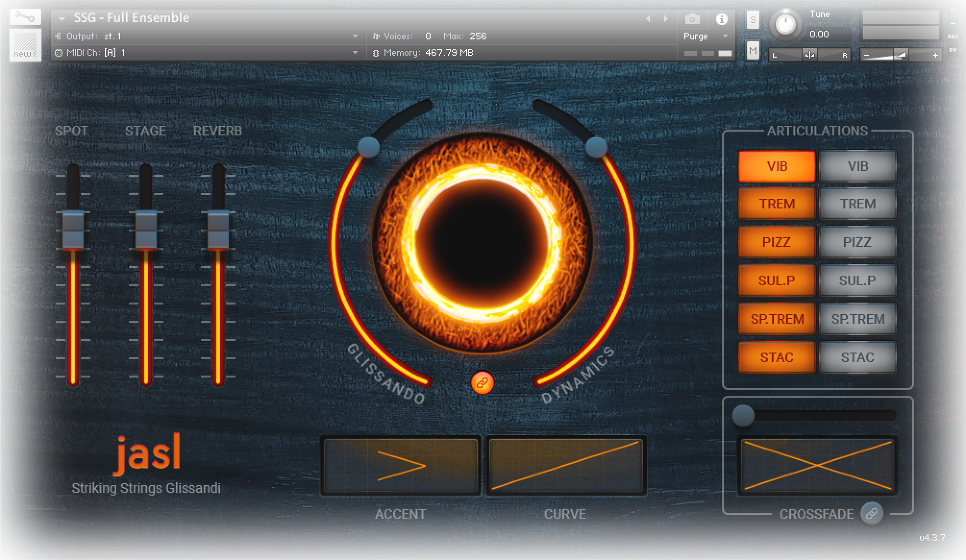
Task: Click the Crossfade link icon
Action: tap(872, 513)
